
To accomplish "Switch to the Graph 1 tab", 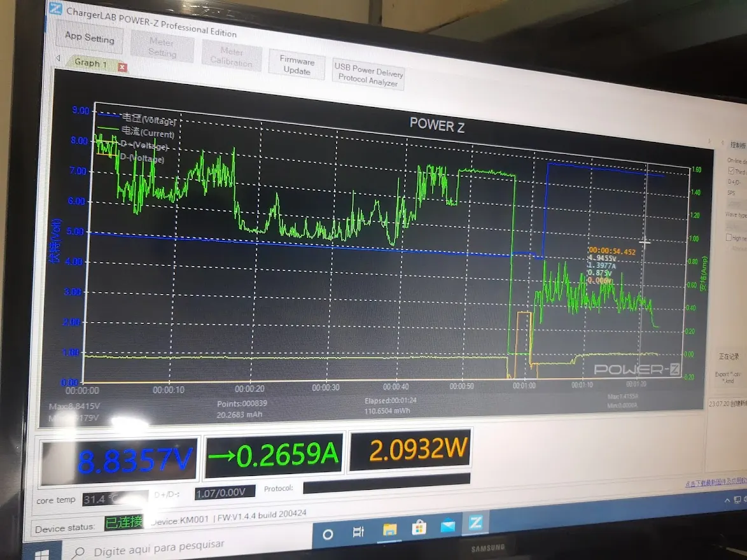I will coord(90,63).
